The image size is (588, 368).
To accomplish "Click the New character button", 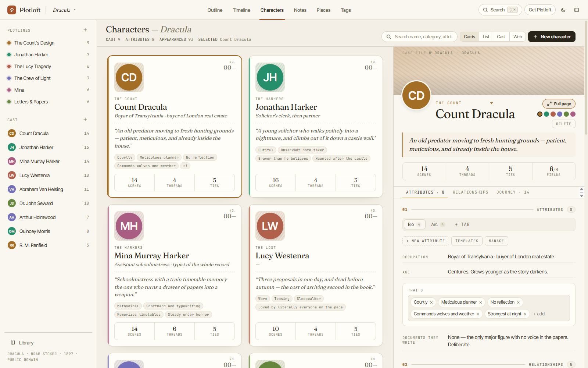I will pyautogui.click(x=552, y=37).
